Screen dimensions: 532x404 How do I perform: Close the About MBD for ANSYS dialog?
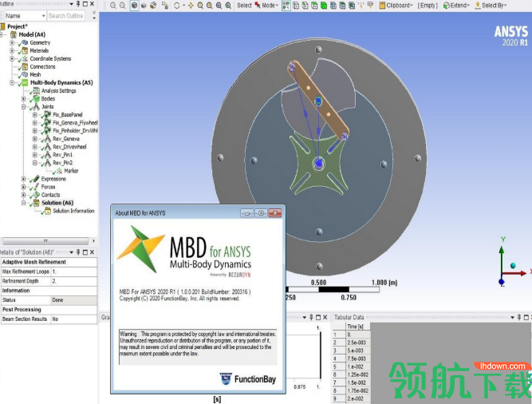click(275, 213)
